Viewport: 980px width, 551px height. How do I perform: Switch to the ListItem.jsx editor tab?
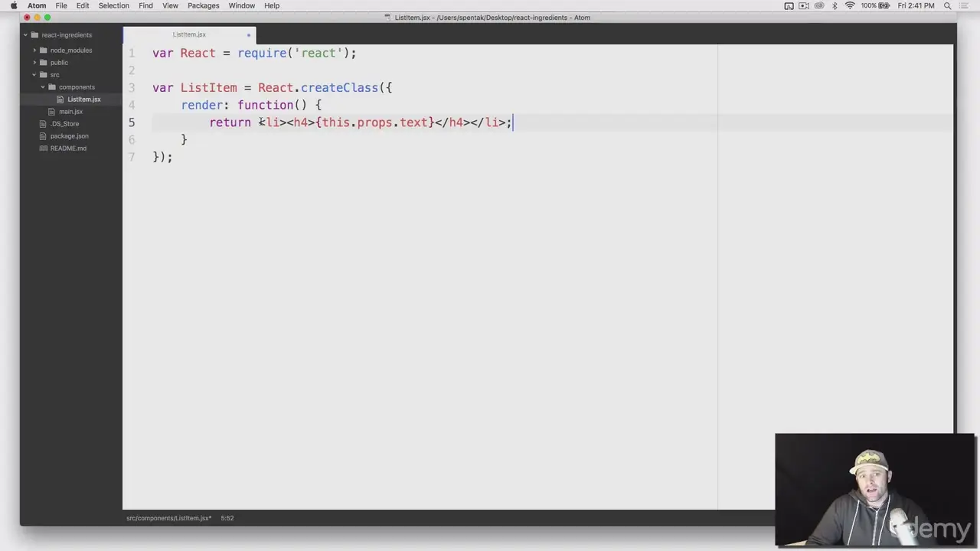point(189,34)
